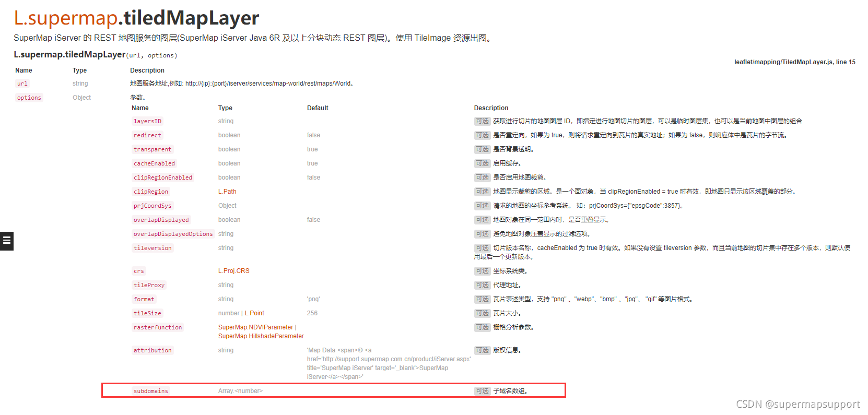Select the options parameter name
The width and height of the screenshot is (868, 415).
point(29,98)
